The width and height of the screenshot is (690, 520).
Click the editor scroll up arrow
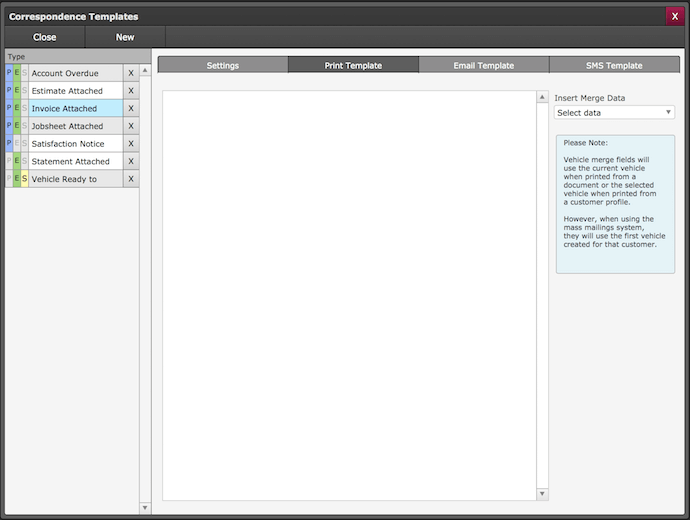(542, 98)
